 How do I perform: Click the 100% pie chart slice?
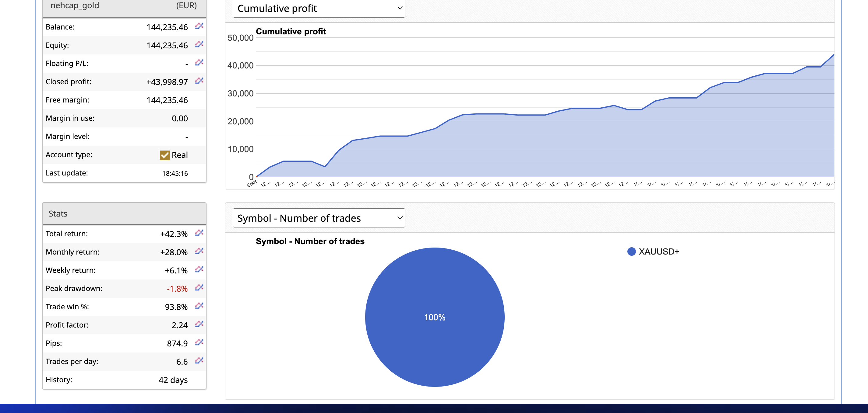(434, 317)
